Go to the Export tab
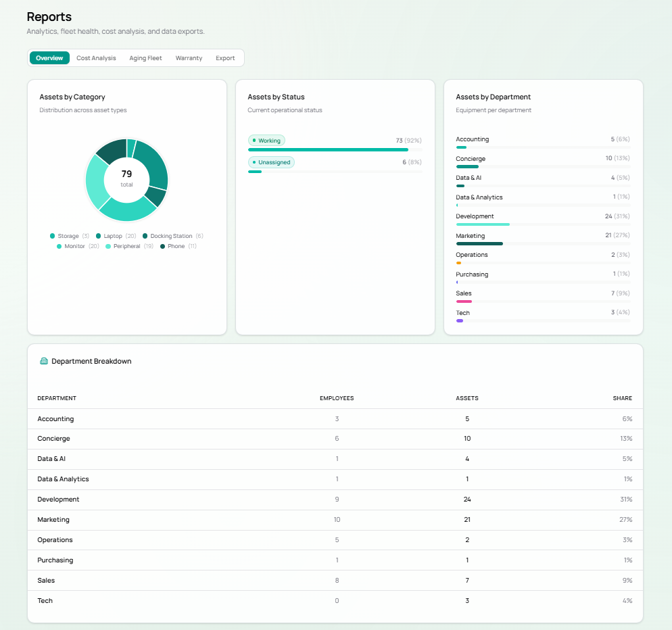The height and width of the screenshot is (630, 672). (x=225, y=58)
